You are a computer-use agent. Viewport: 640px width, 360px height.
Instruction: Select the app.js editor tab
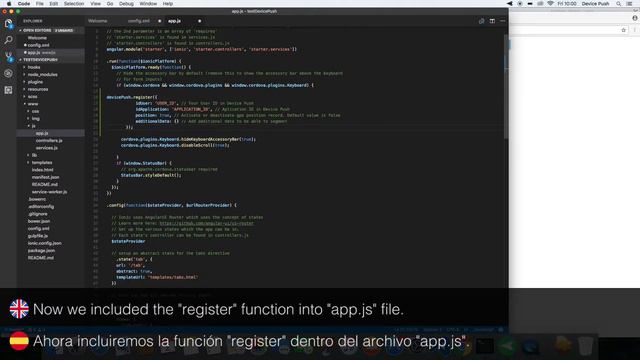pyautogui.click(x=175, y=21)
